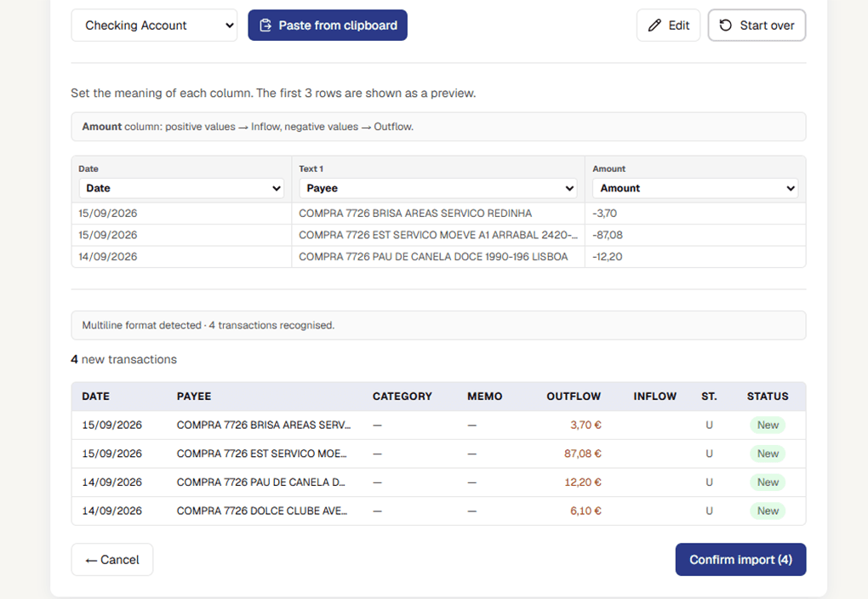Click the 12,20 € outflow amount
Image resolution: width=868 pixels, height=599 pixels.
(582, 482)
